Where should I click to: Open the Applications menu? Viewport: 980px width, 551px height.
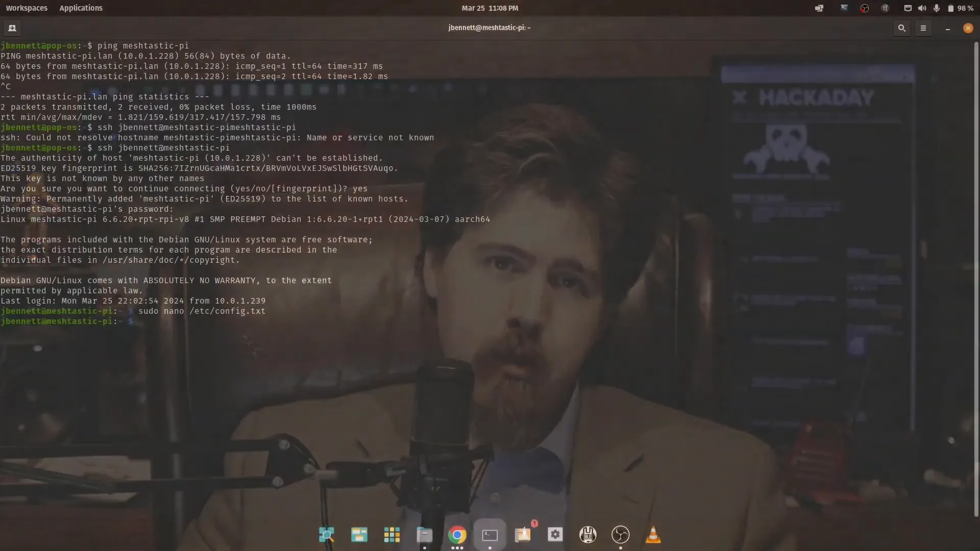tap(81, 8)
